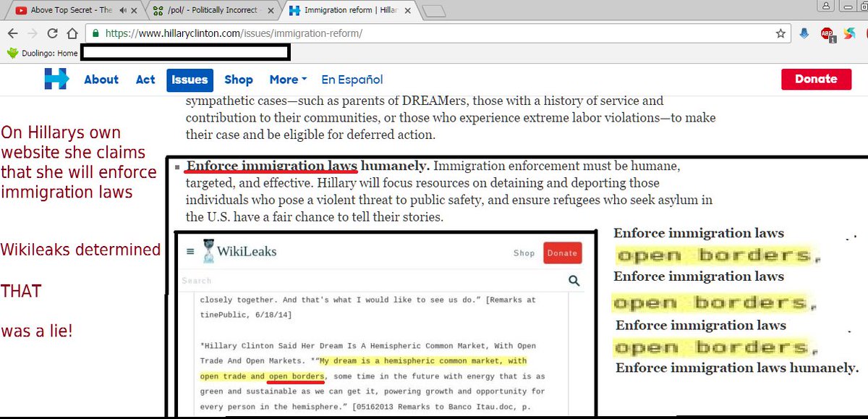Click the Chrome user profile icon
The width and height of the screenshot is (868, 419).
tap(826, 6)
